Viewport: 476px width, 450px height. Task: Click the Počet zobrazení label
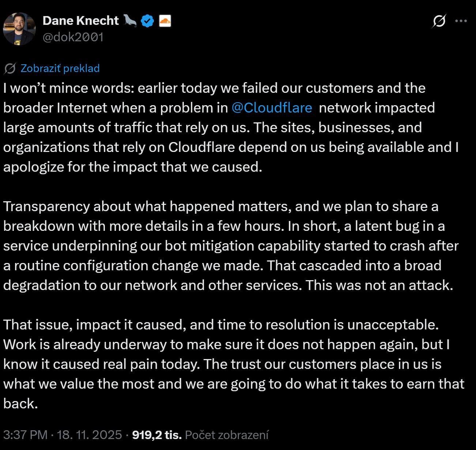[227, 435]
